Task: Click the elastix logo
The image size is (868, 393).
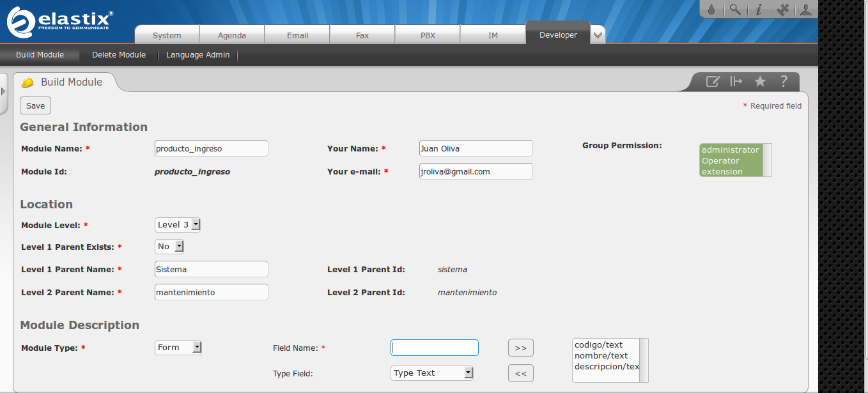Action: tap(58, 19)
